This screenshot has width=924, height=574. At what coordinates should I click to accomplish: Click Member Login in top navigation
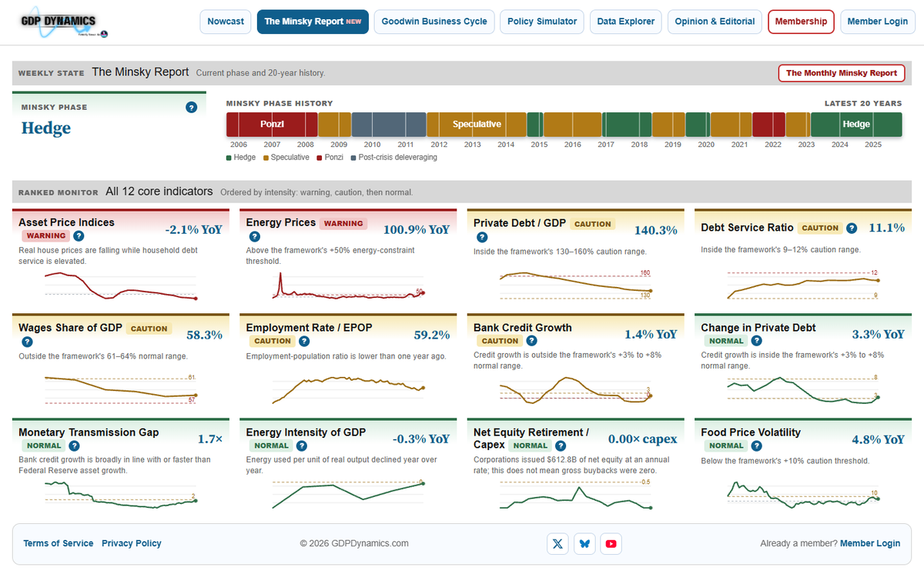878,22
